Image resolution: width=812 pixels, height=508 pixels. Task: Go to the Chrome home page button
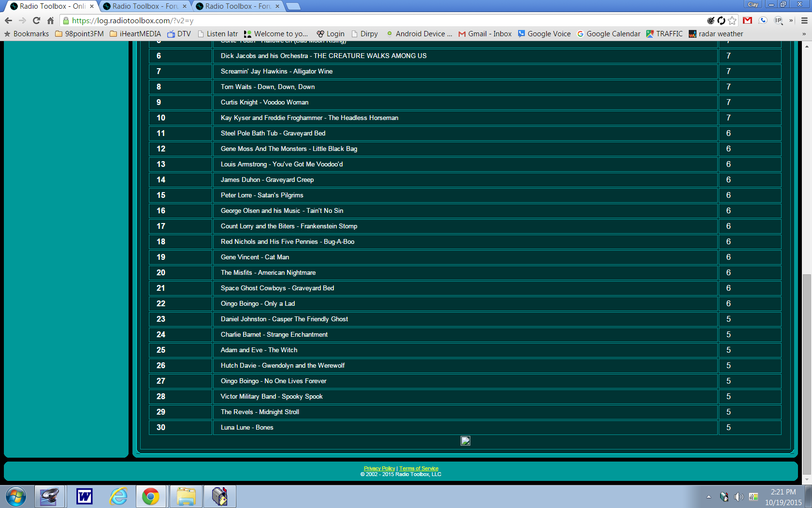pyautogui.click(x=50, y=20)
